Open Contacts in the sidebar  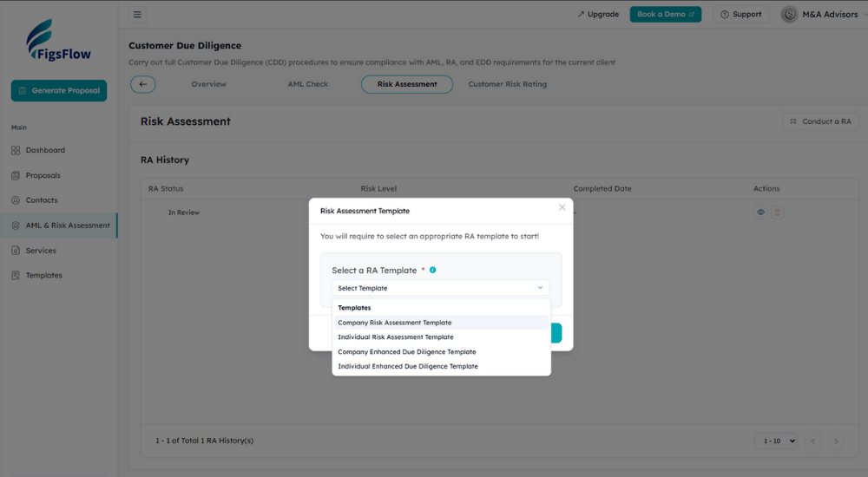click(42, 200)
